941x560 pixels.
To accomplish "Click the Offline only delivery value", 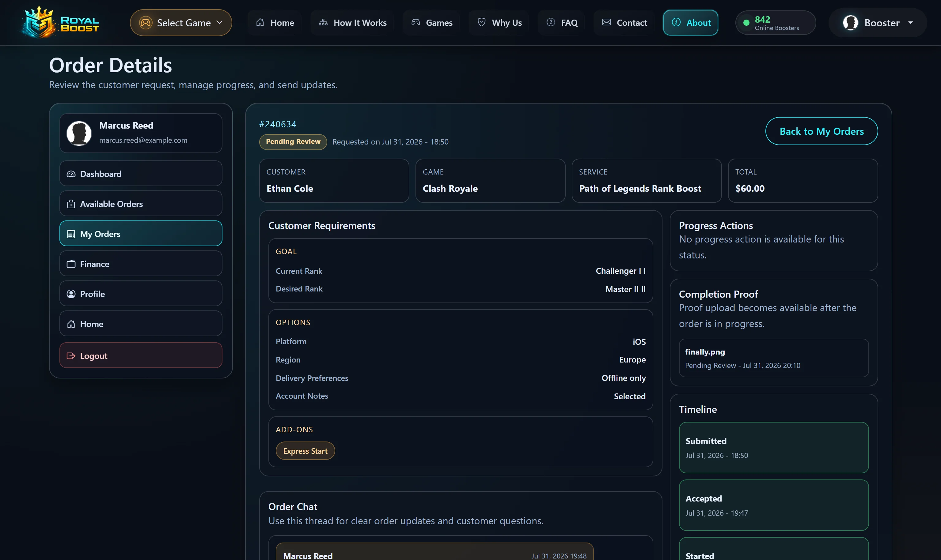I will click(x=624, y=378).
